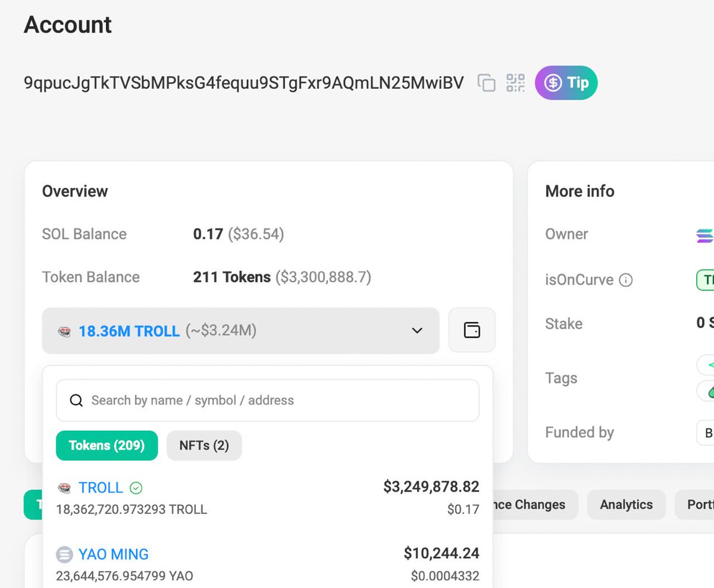
Task: Switch to Tokens (209) tab
Action: click(107, 446)
